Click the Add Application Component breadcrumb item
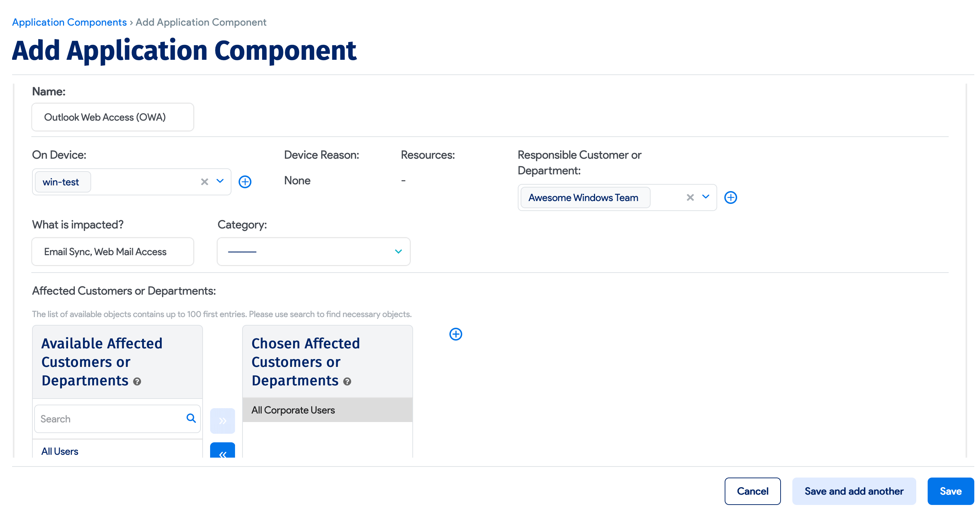The height and width of the screenshot is (511, 980). 201,22
